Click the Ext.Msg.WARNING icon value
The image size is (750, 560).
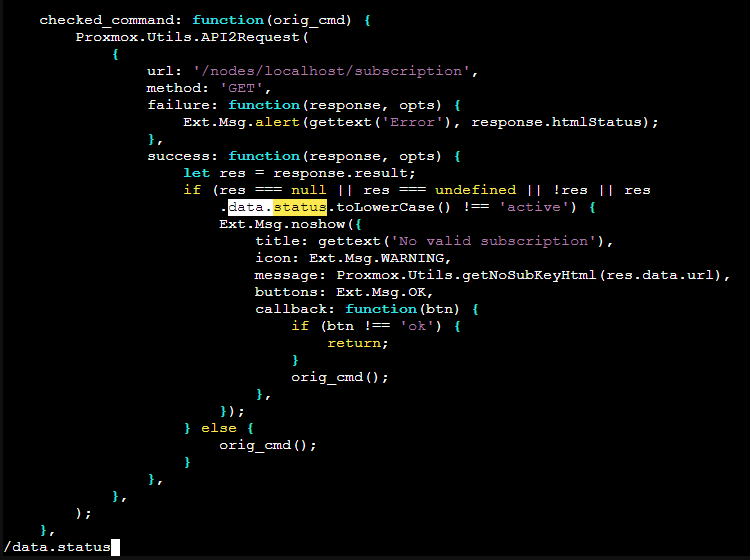(380, 258)
